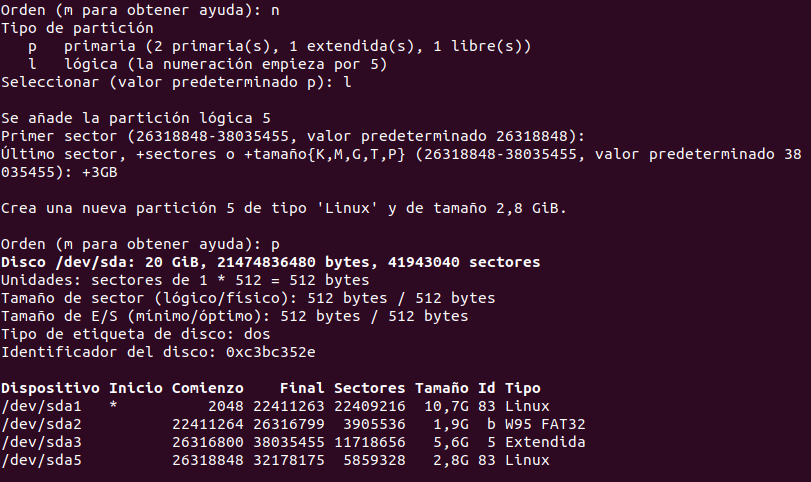This screenshot has height=482, width=811.
Task: Click sector count 11718656
Action: [369, 442]
